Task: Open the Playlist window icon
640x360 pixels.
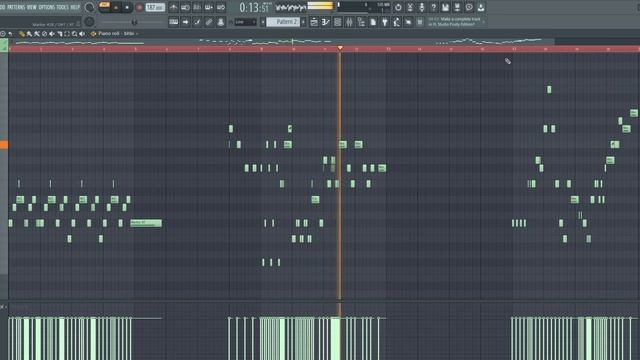Action: pos(313,22)
